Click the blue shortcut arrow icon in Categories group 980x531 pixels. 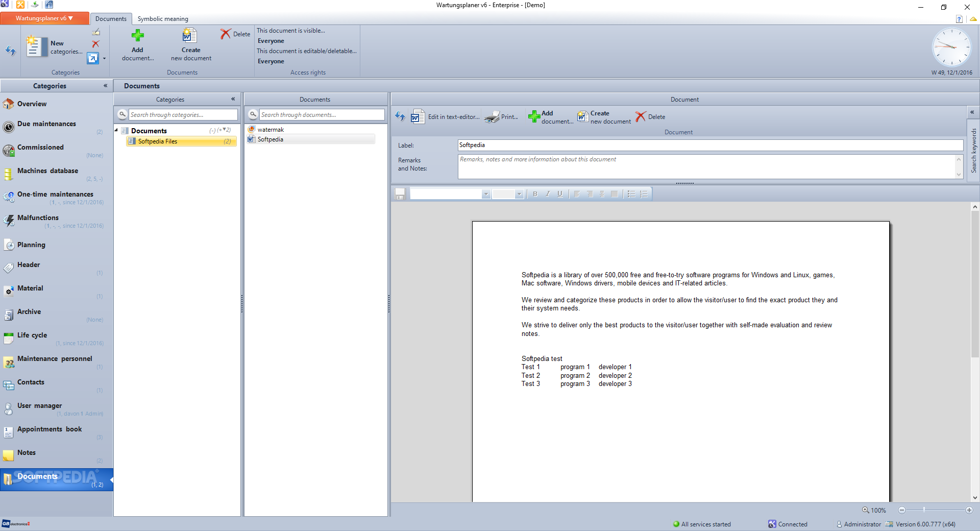coord(92,58)
